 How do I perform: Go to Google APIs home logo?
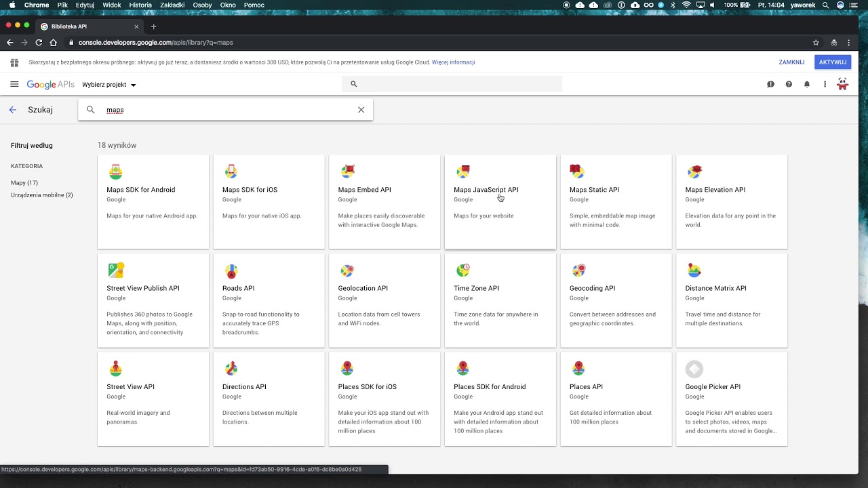click(x=51, y=85)
